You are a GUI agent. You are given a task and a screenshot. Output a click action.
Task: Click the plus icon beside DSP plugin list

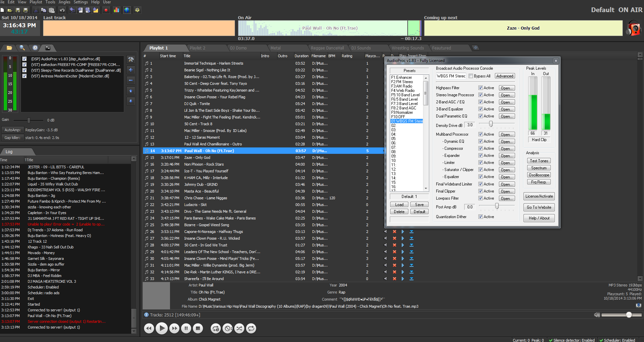[131, 70]
